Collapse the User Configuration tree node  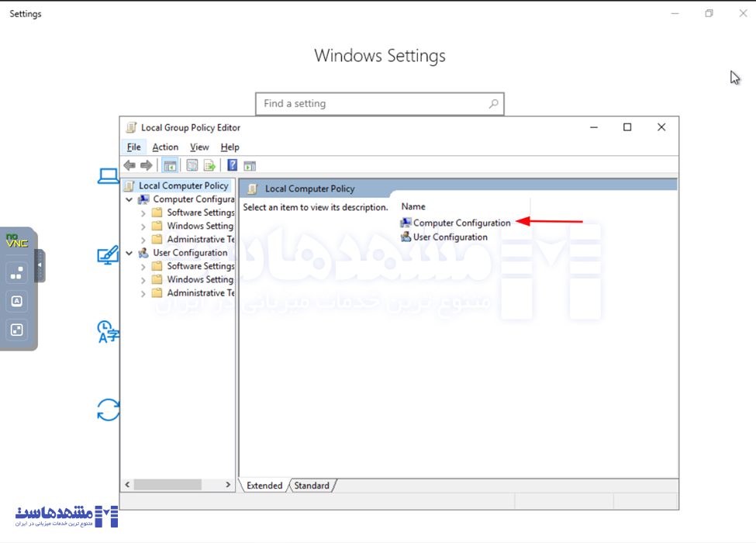click(129, 253)
